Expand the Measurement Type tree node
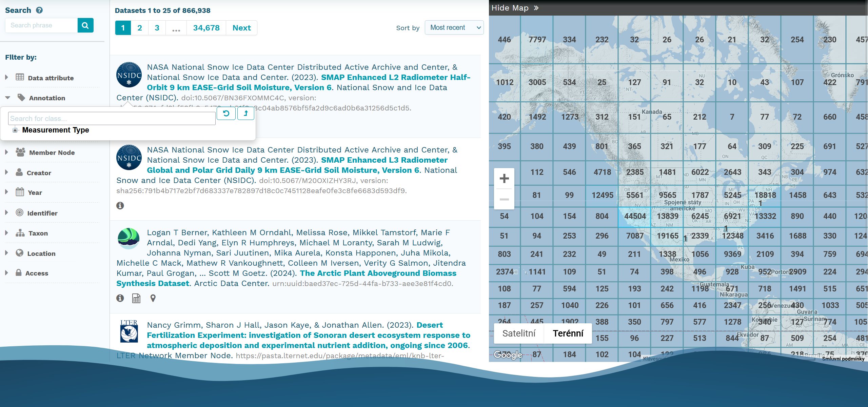This screenshot has height=407, width=868. click(x=15, y=130)
